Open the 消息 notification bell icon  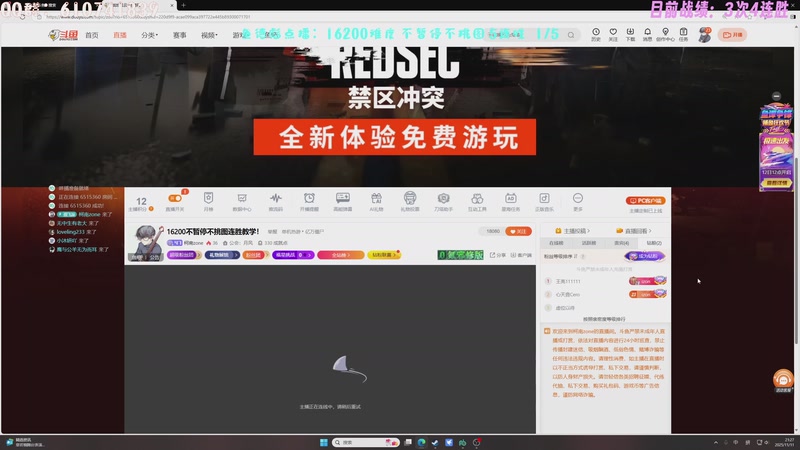[647, 34]
